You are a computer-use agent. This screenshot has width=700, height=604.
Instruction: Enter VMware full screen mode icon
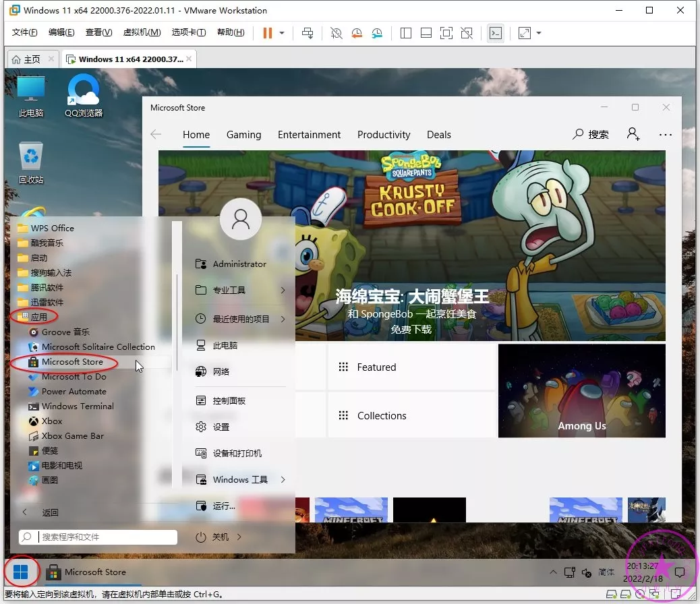click(x=446, y=33)
